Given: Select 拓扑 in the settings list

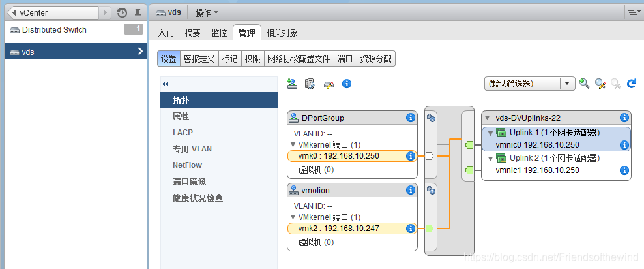Looking at the screenshot, I should (219, 100).
